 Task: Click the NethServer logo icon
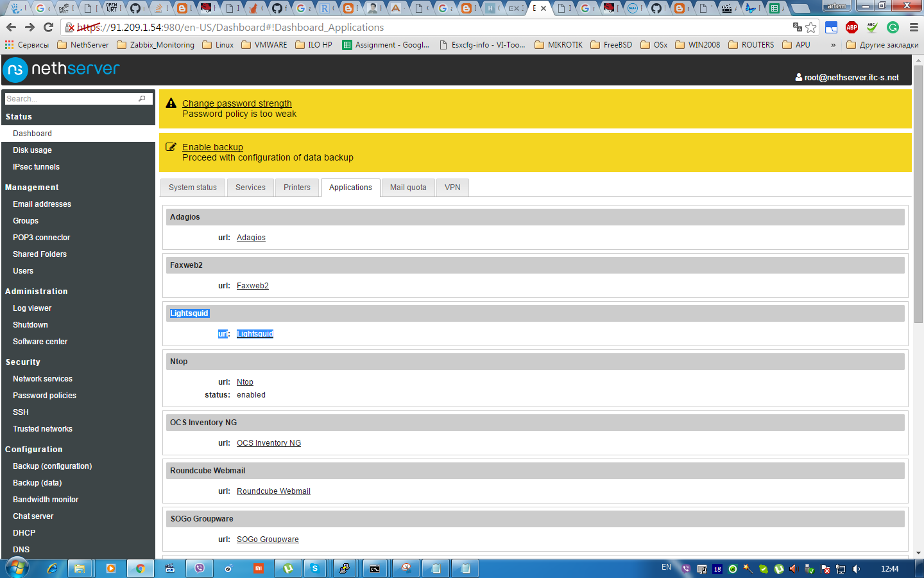(x=15, y=70)
